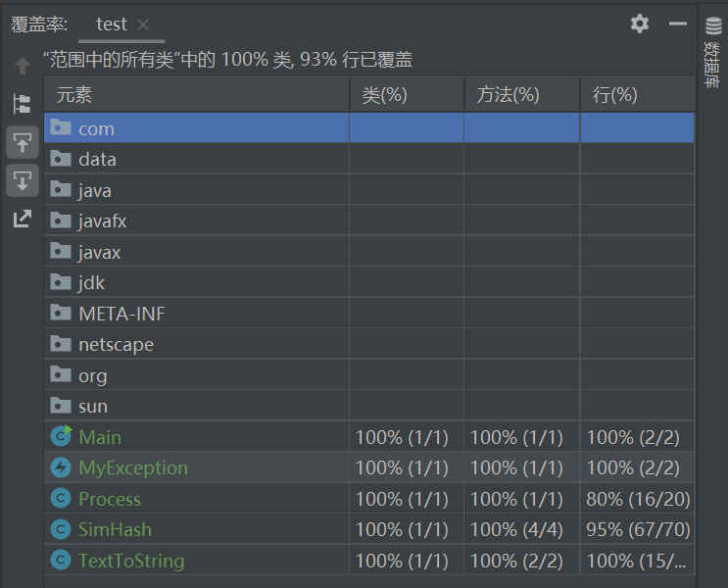Click the export coverage report icon

click(22, 219)
